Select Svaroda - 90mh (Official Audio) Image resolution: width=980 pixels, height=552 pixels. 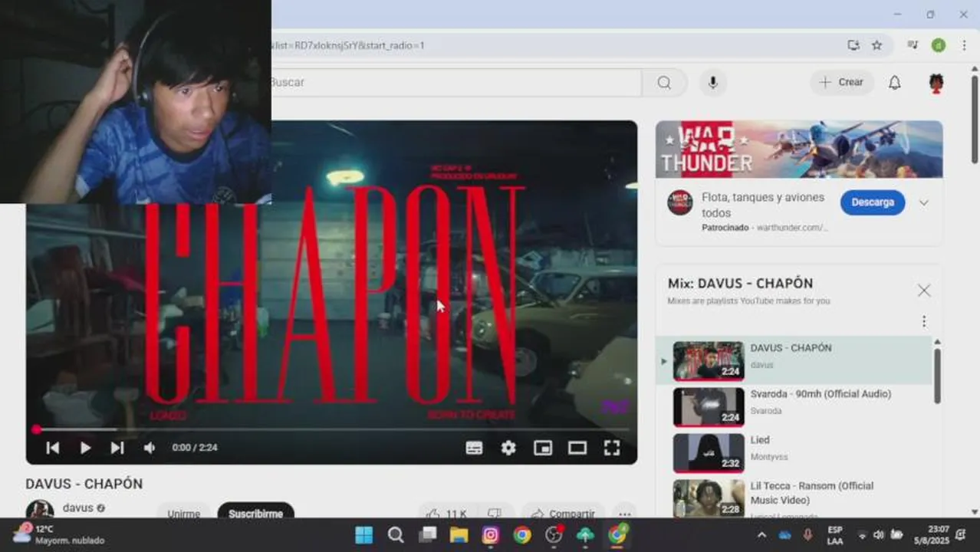click(x=794, y=406)
